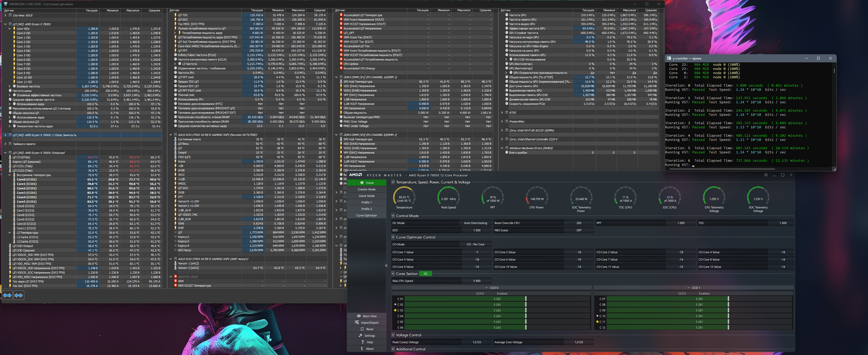The image size is (868, 355).
Task: Toggle the OC badge in Cores Section
Action: (x=426, y=274)
